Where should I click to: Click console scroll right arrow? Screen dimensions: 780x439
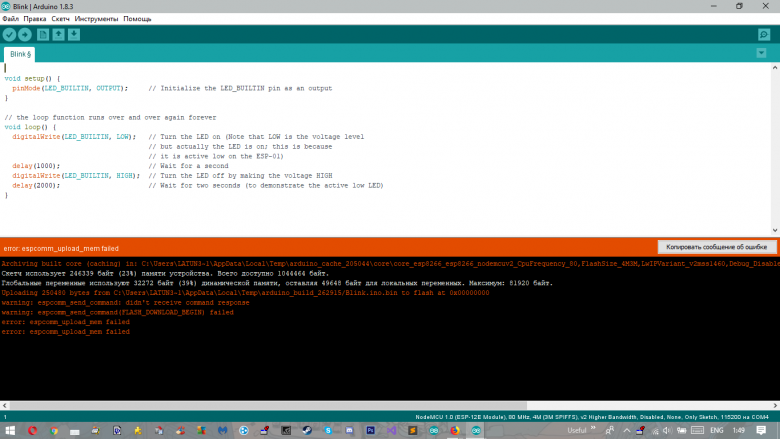click(x=775, y=406)
